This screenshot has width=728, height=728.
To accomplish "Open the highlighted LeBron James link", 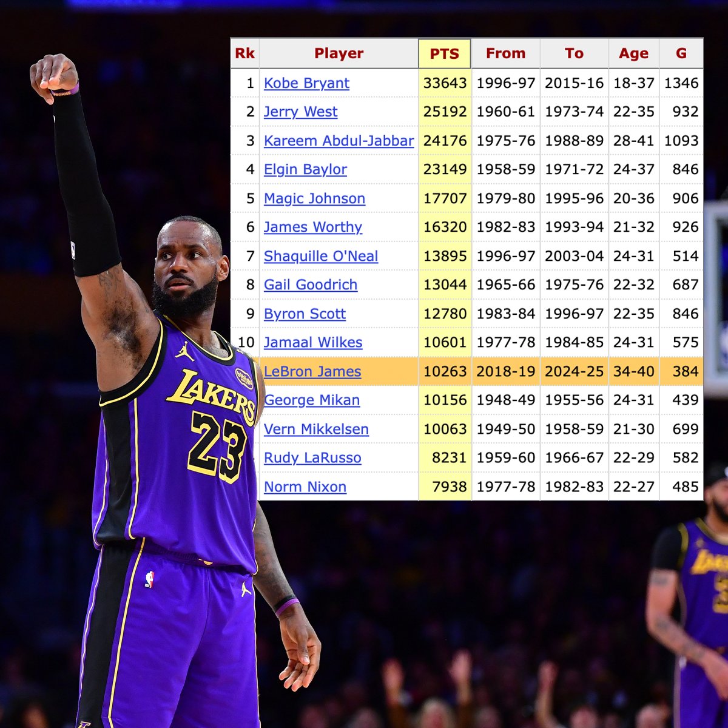I will pyautogui.click(x=312, y=371).
